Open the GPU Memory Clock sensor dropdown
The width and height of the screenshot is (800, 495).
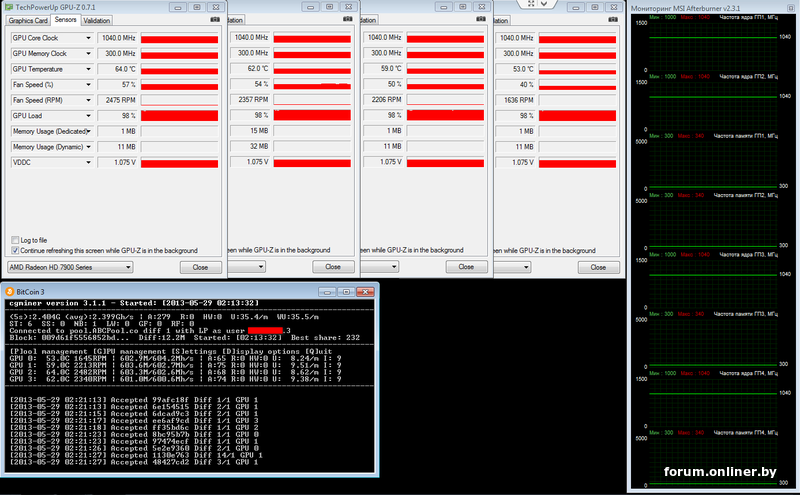click(x=88, y=54)
